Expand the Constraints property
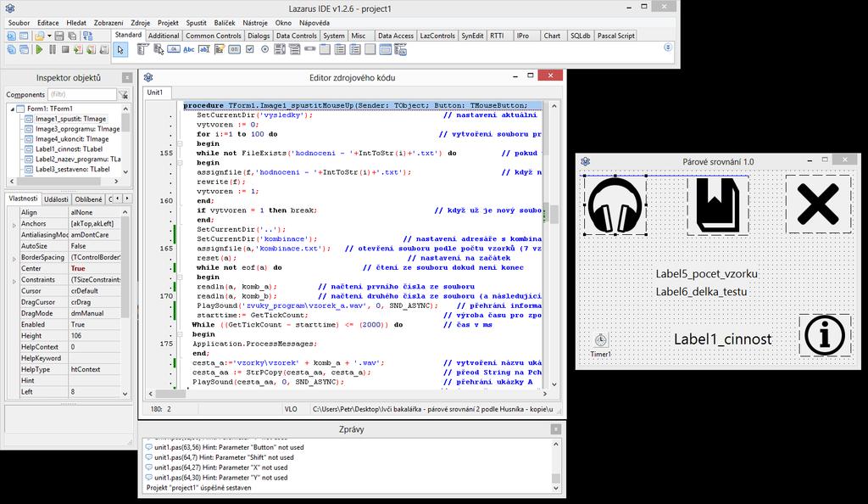This screenshot has width=868, height=504. tap(14, 282)
